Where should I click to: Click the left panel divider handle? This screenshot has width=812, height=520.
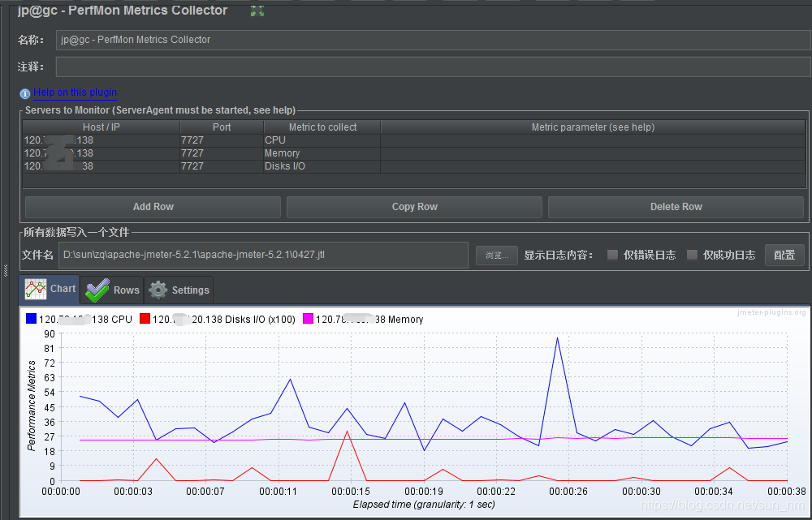click(x=5, y=270)
